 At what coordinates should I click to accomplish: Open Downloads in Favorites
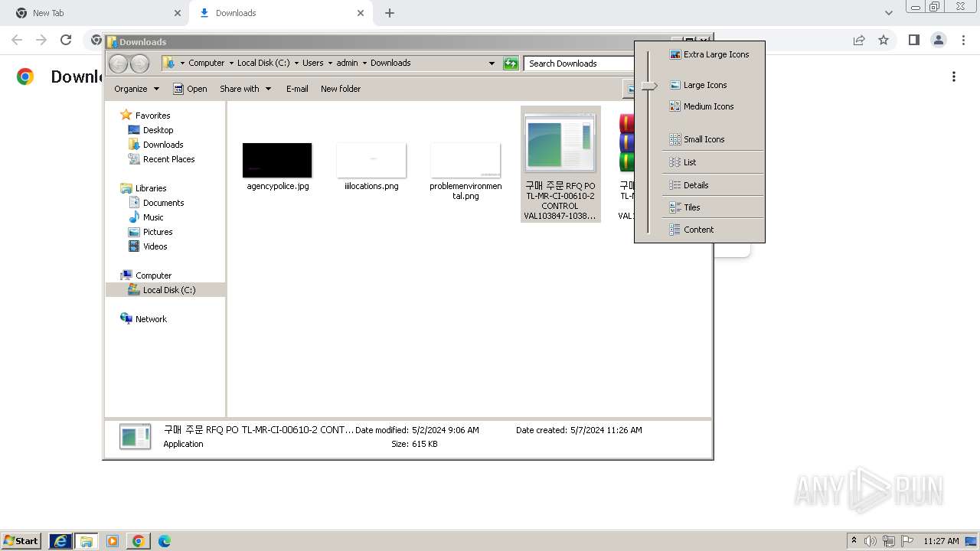pos(155,145)
